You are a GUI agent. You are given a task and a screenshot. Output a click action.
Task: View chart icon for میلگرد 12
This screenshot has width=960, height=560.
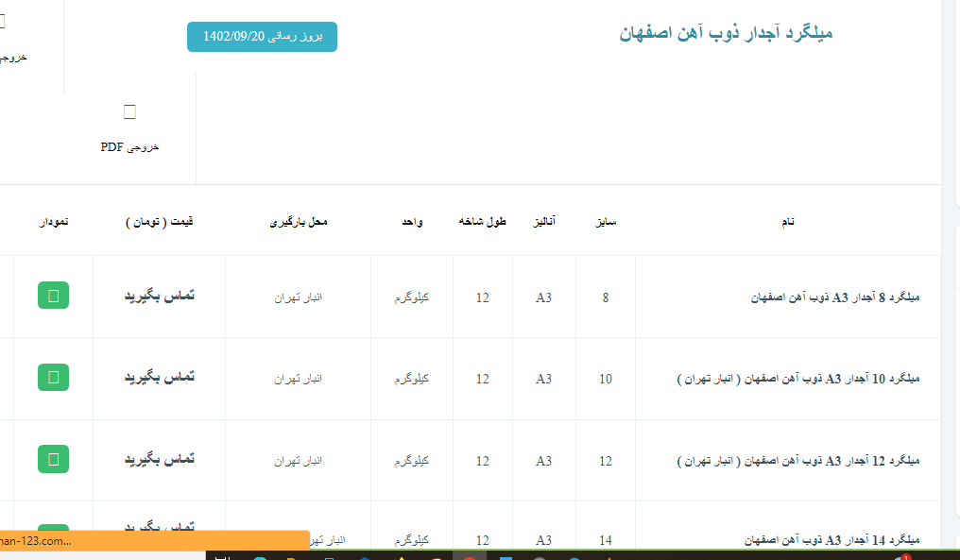53,459
